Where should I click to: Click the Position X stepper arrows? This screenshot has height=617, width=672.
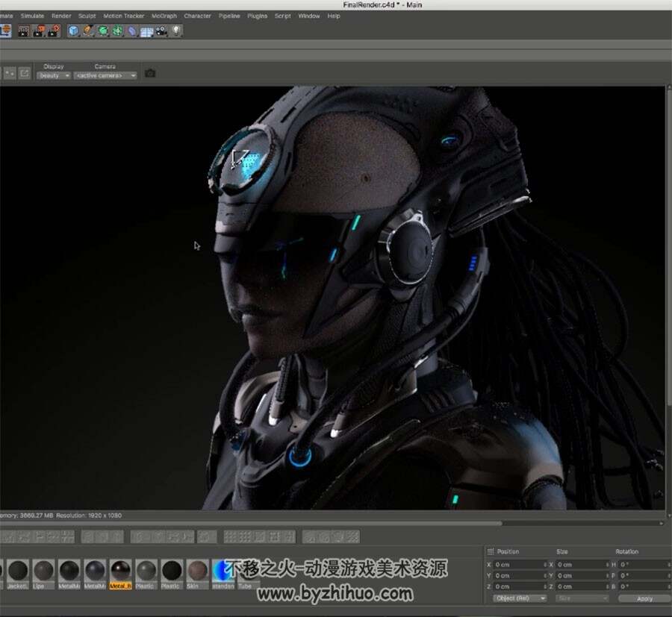(545, 565)
